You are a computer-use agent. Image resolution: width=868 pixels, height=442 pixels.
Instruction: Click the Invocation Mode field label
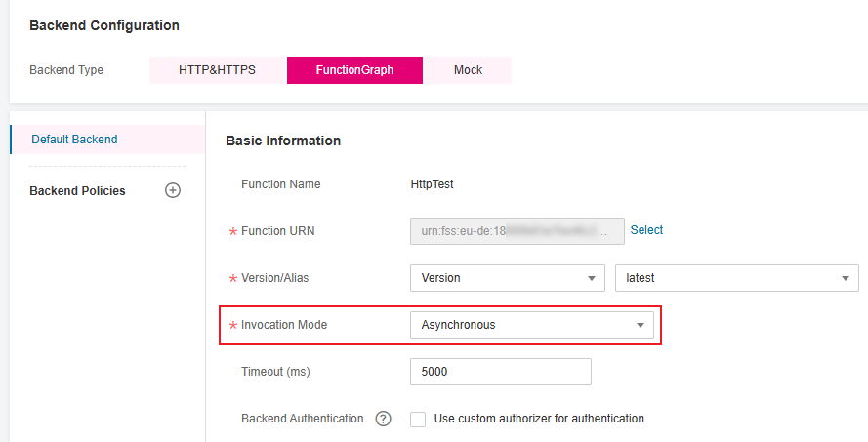click(284, 325)
